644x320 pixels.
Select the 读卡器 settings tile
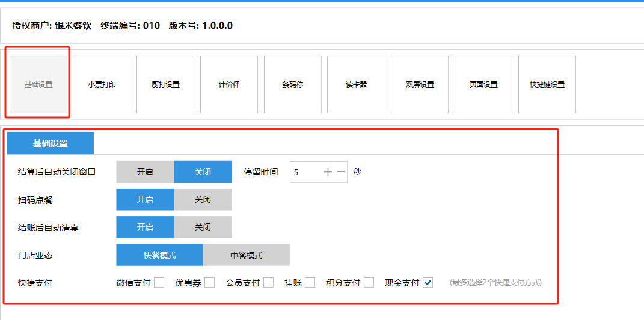point(356,85)
